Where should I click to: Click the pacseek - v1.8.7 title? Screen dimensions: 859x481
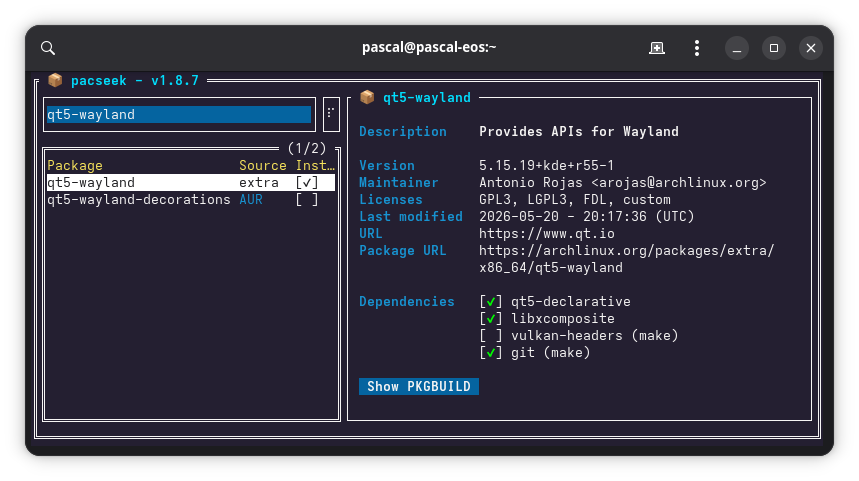pyautogui.click(x=135, y=81)
